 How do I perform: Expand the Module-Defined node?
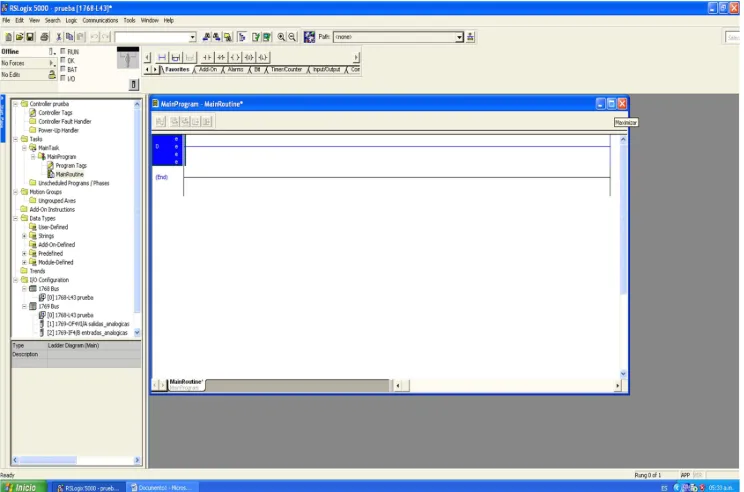click(x=24, y=262)
